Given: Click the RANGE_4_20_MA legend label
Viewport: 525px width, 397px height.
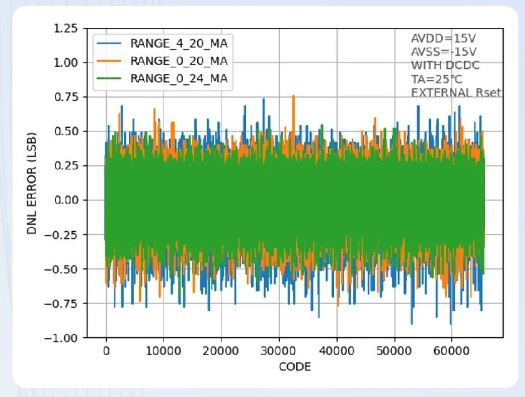Looking at the screenshot, I should click(179, 44).
